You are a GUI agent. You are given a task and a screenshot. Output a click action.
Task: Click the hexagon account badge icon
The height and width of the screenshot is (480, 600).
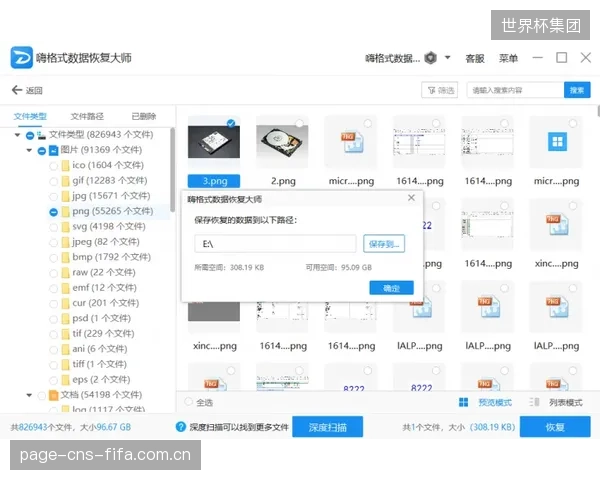click(x=431, y=58)
